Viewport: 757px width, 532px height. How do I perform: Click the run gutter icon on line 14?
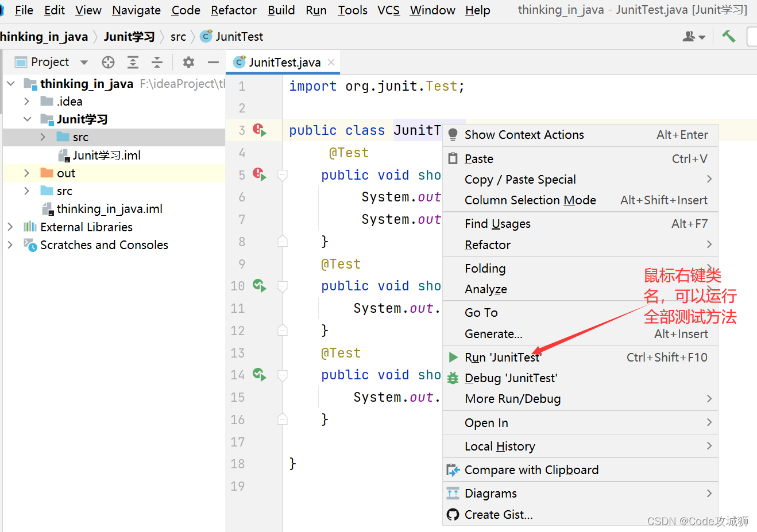point(260,375)
